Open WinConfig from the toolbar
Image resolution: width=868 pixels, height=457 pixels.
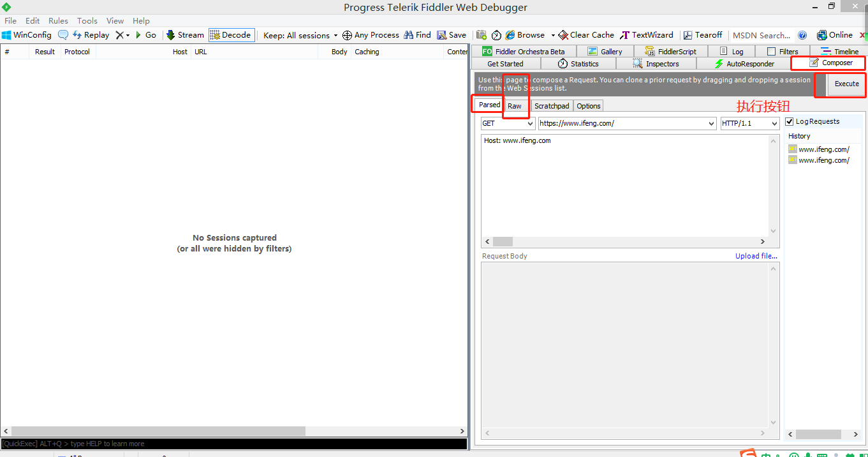point(27,35)
